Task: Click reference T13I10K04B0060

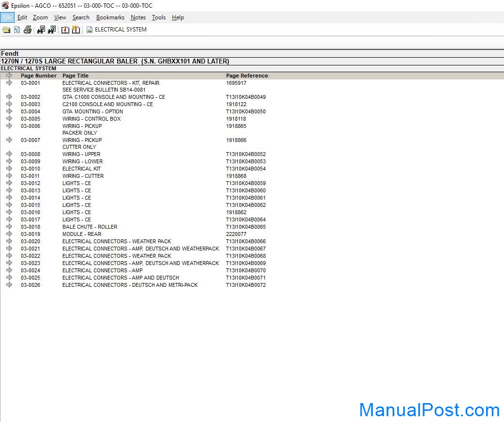Action: coord(246,191)
